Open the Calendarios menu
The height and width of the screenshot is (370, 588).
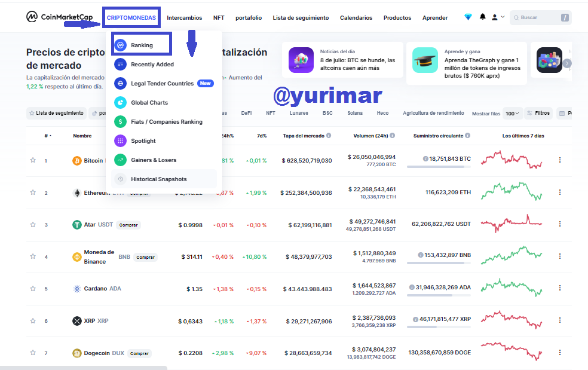(356, 18)
